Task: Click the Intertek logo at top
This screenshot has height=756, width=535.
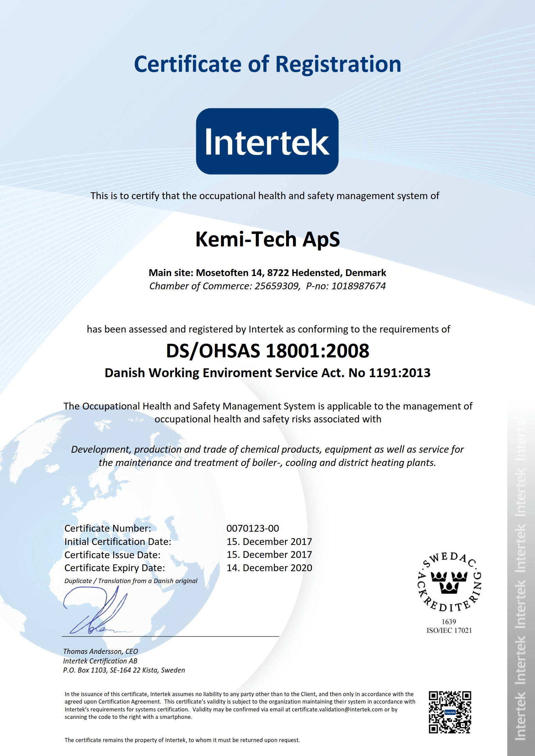Action: (267, 141)
